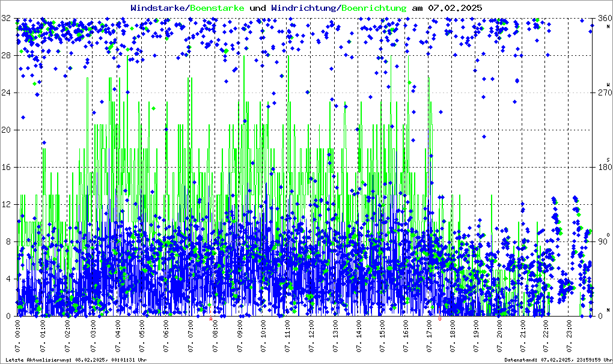Click the blue word Windstarke in title
613x364 pixels.
(x=159, y=8)
